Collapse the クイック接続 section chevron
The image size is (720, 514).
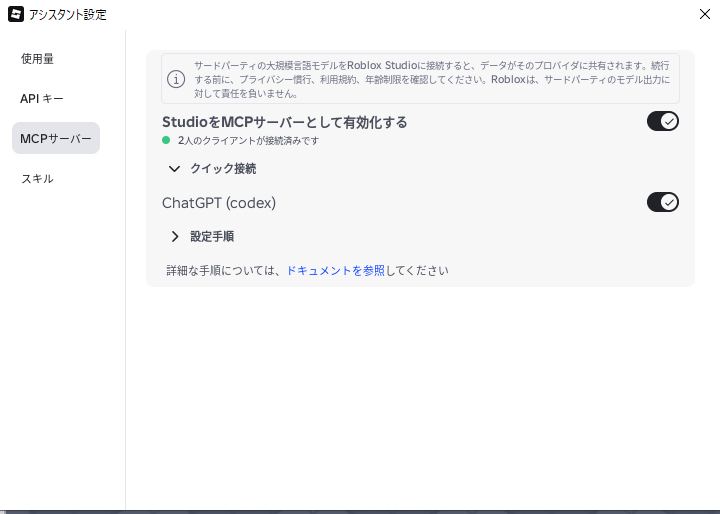coord(174,169)
